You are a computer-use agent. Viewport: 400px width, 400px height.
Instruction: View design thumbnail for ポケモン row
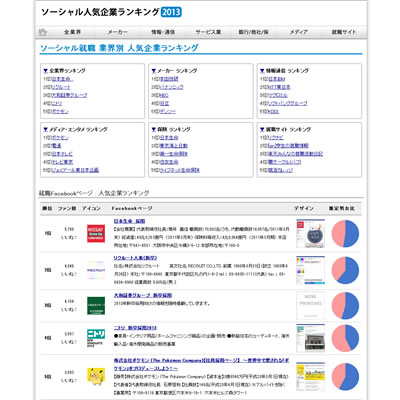(x=310, y=376)
